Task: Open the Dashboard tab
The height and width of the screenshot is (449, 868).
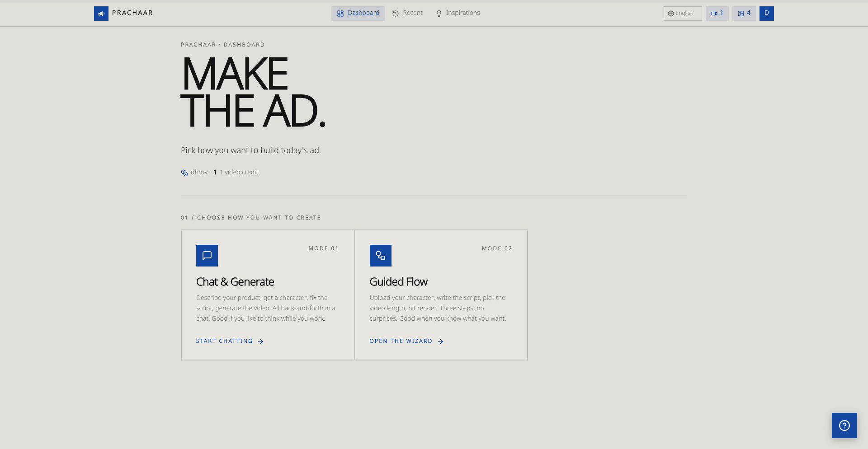Action: pos(358,14)
